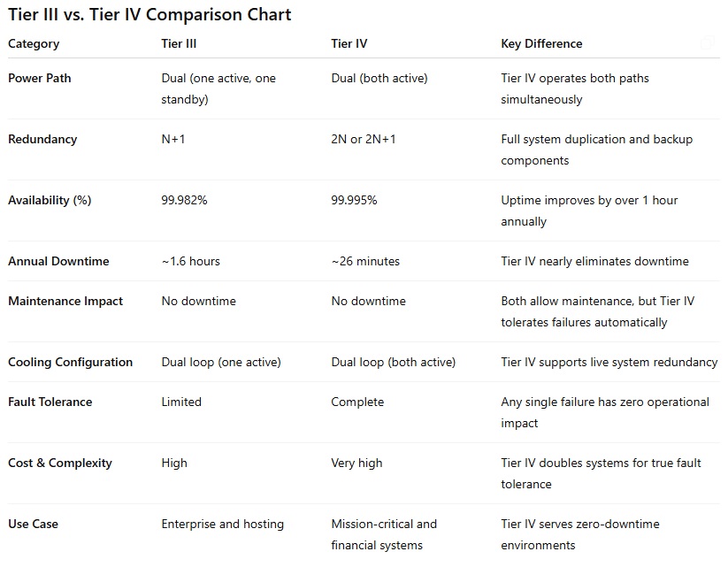This screenshot has height=567, width=728.
Task: Select the Fault Tolerance row label
Action: (50, 402)
